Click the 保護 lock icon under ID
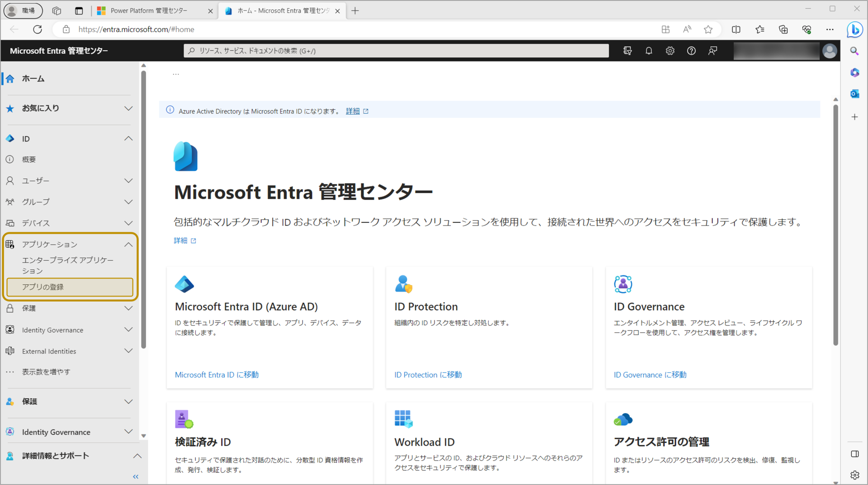The width and height of the screenshot is (868, 485). (x=10, y=308)
